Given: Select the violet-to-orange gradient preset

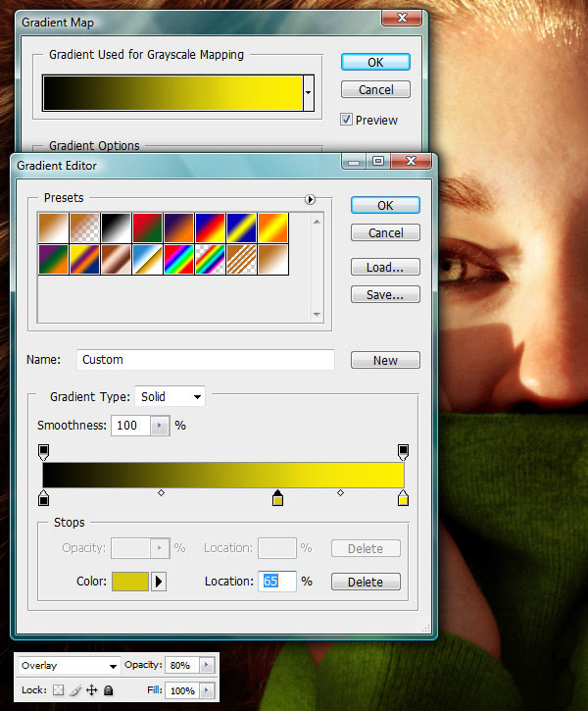Looking at the screenshot, I should click(178, 229).
